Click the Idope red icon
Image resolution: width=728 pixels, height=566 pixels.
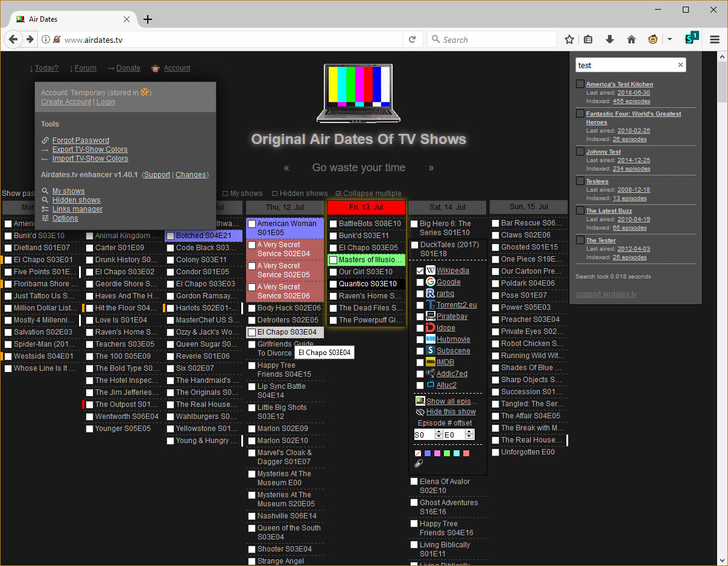pos(431,328)
